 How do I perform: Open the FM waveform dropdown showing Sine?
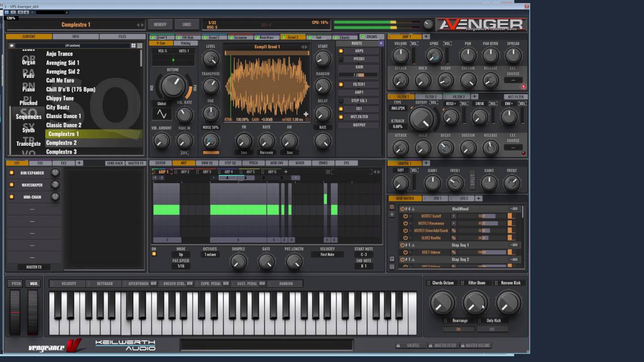click(x=244, y=152)
